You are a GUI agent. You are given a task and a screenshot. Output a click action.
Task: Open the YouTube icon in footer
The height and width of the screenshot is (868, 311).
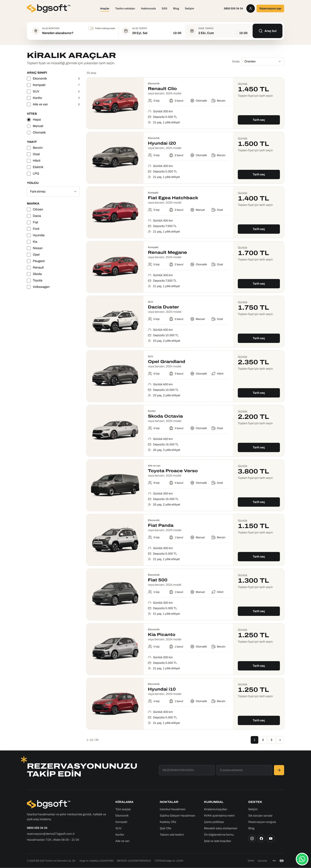(x=271, y=838)
